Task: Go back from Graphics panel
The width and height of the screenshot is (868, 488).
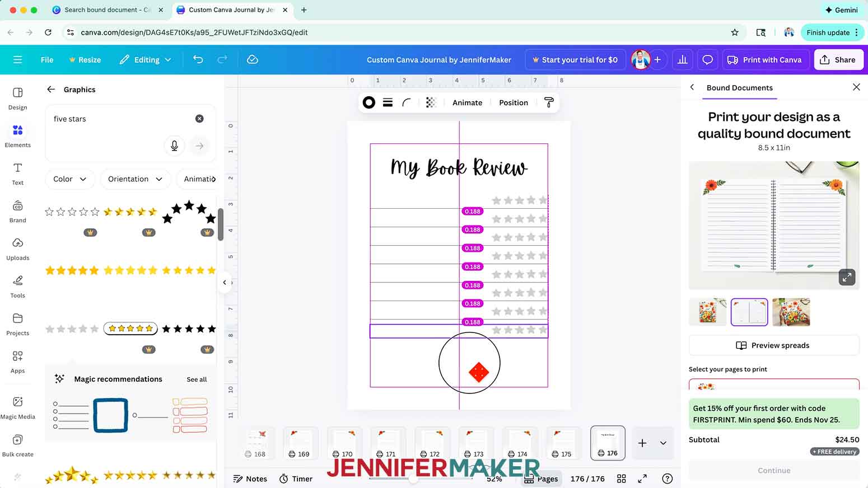Action: 51,89
